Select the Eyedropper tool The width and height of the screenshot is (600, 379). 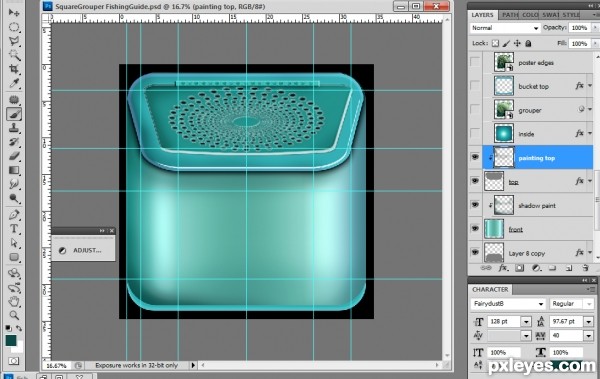point(14,83)
